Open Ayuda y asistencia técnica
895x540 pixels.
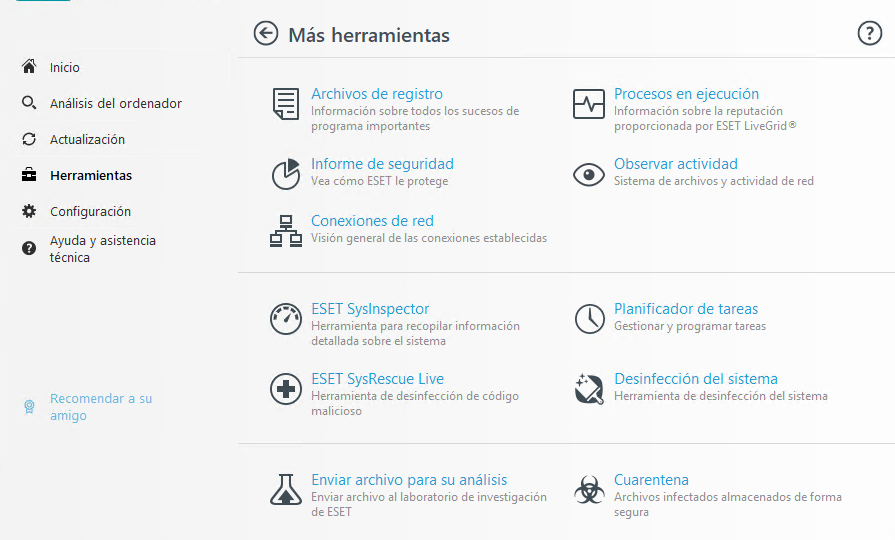(103, 249)
